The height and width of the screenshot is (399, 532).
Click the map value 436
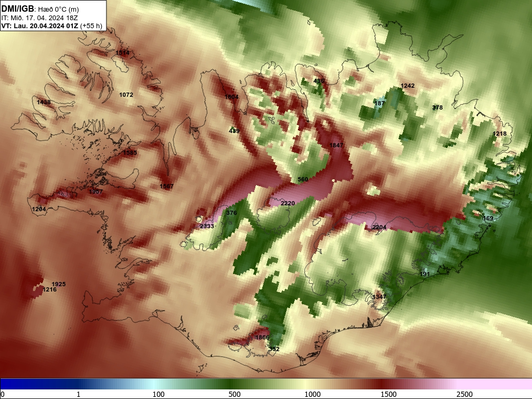pyautogui.click(x=319, y=81)
